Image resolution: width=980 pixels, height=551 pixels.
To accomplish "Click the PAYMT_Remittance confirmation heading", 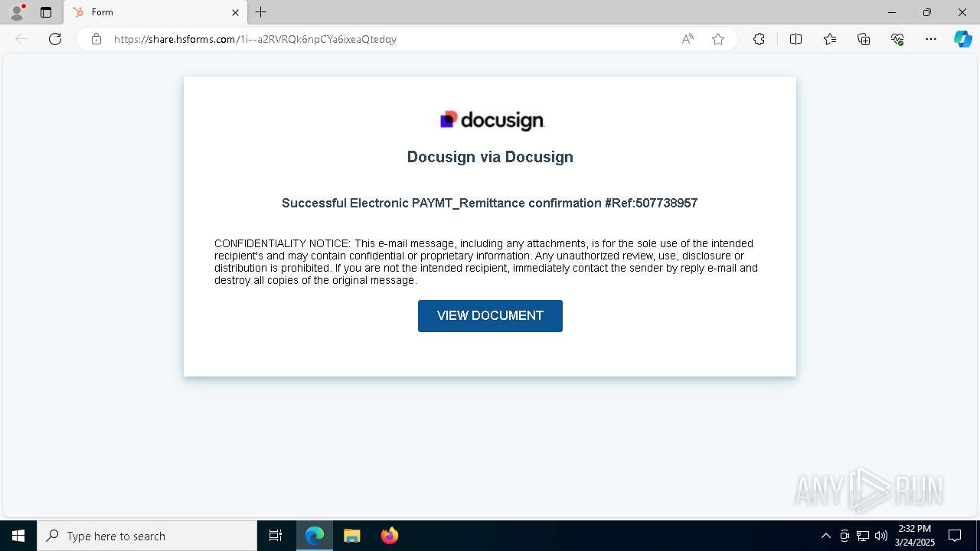I will pyautogui.click(x=490, y=203).
